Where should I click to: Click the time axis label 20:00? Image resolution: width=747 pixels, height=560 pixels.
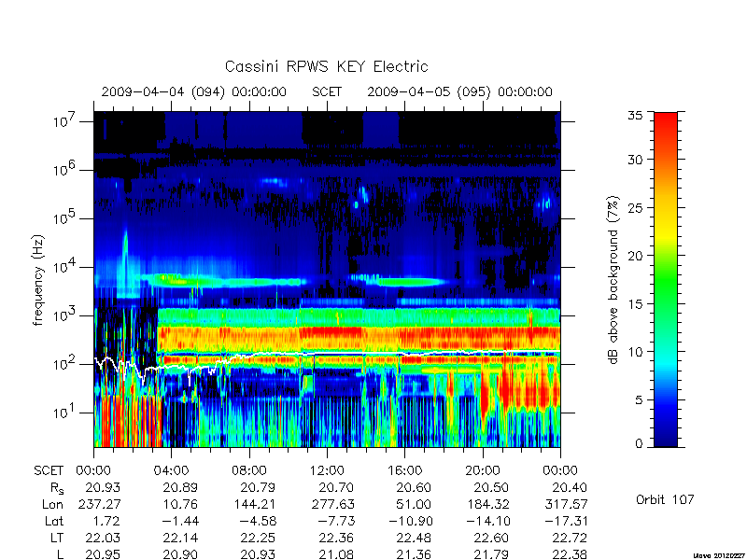coord(482,471)
